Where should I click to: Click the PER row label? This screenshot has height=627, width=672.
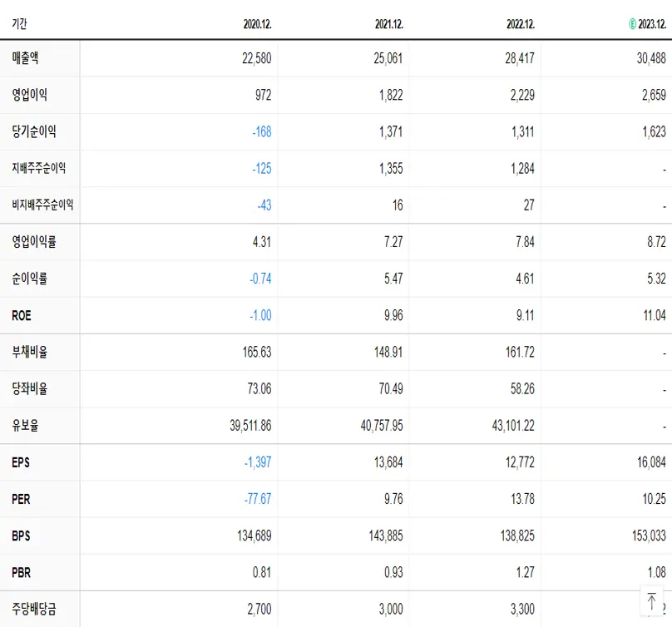[x=20, y=499]
